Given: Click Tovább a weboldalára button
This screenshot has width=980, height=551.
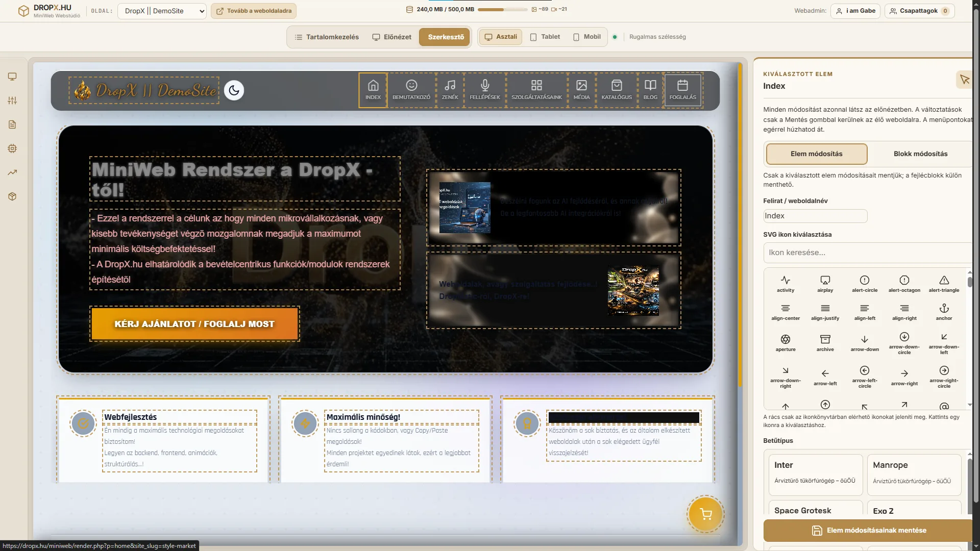Looking at the screenshot, I should click(x=254, y=11).
